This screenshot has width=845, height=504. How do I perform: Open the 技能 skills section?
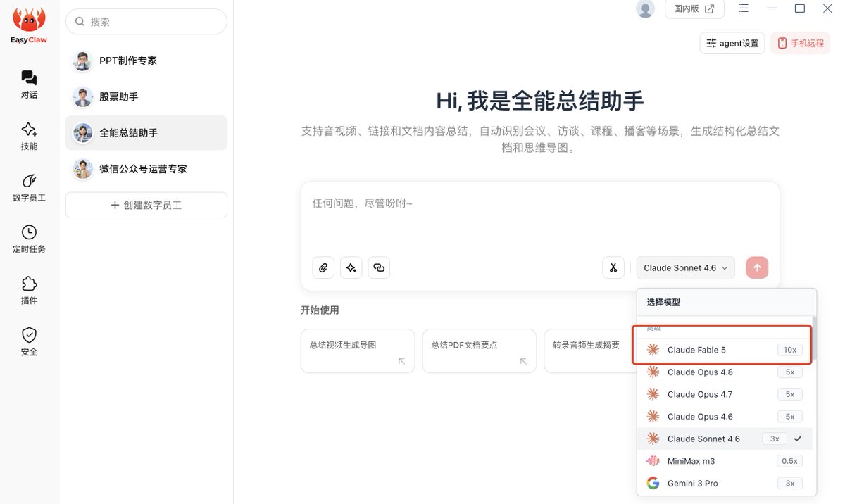[x=29, y=136]
